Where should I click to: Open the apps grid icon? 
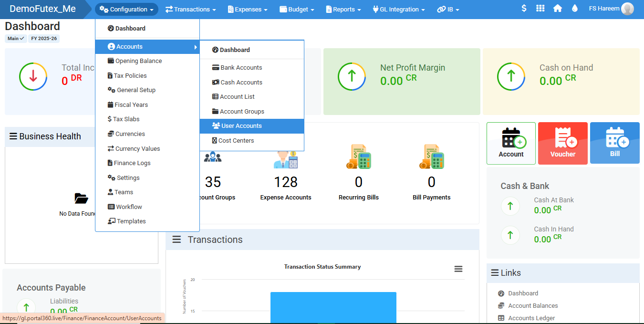[x=540, y=9]
